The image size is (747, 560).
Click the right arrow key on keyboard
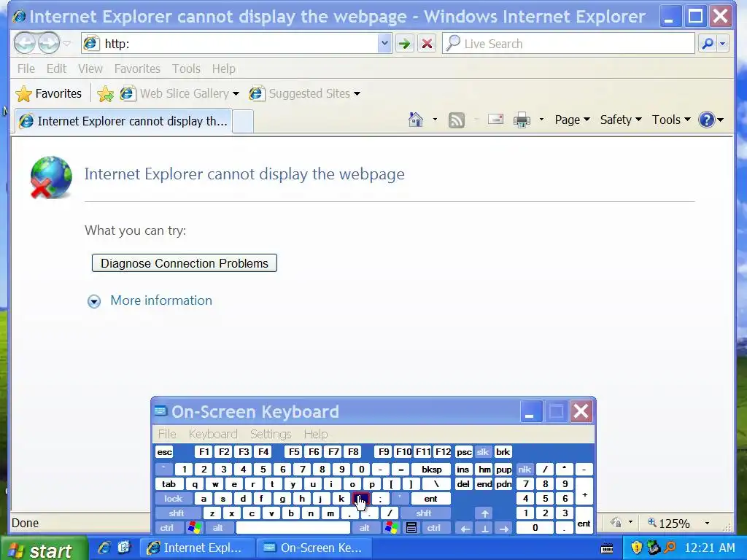(504, 528)
